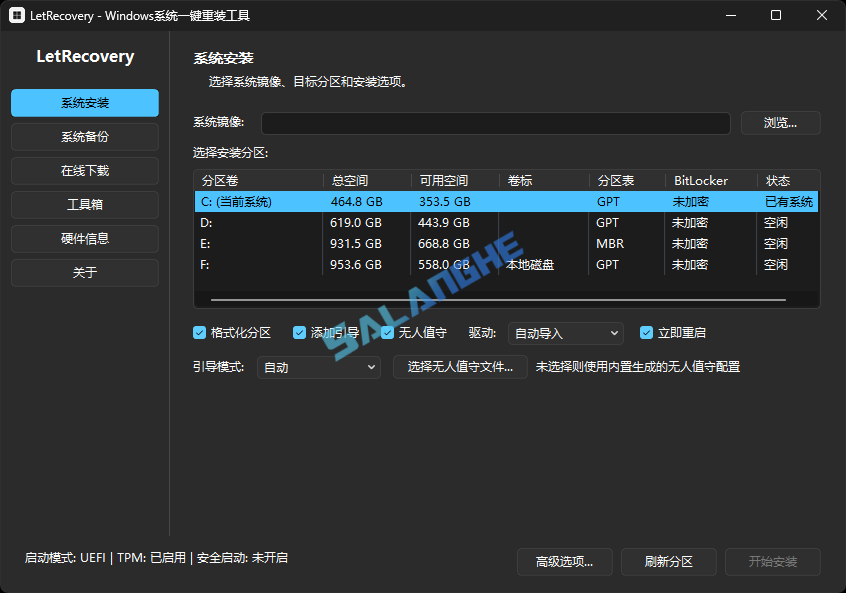Select the C: (当前系统) partition row
Viewport: 846px width, 593px height.
coord(506,202)
